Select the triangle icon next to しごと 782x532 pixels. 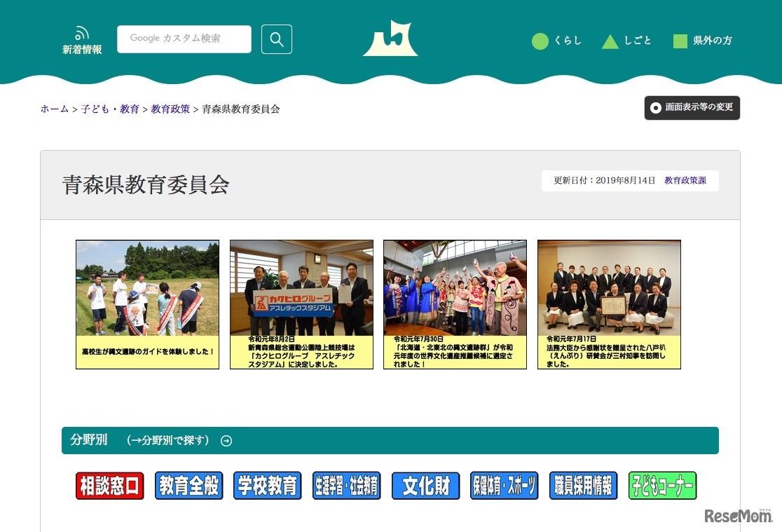(x=611, y=41)
